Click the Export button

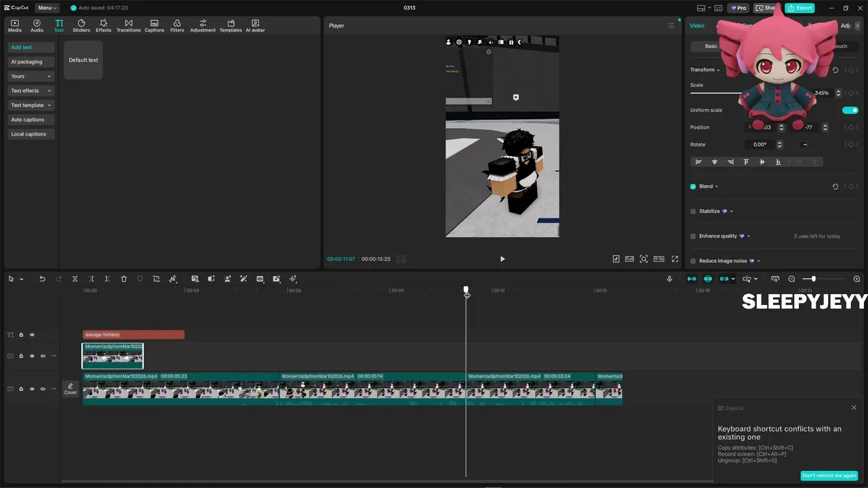(800, 8)
